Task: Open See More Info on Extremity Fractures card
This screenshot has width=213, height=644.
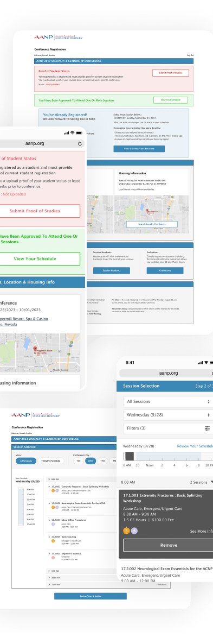Action: 202,531
